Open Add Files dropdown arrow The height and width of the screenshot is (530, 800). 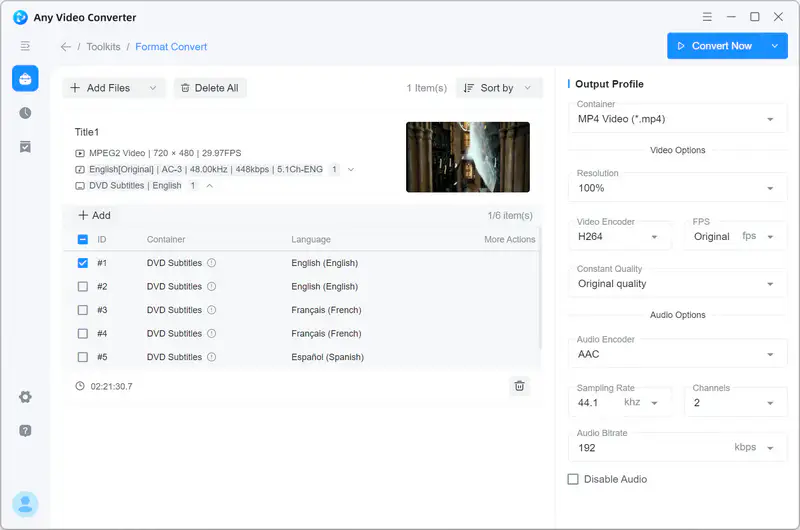click(x=153, y=88)
